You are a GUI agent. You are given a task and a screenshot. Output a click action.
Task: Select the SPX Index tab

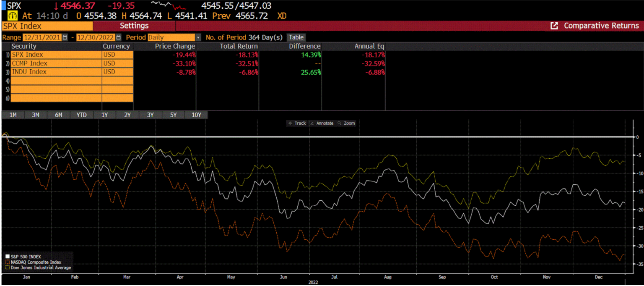[x=46, y=26]
